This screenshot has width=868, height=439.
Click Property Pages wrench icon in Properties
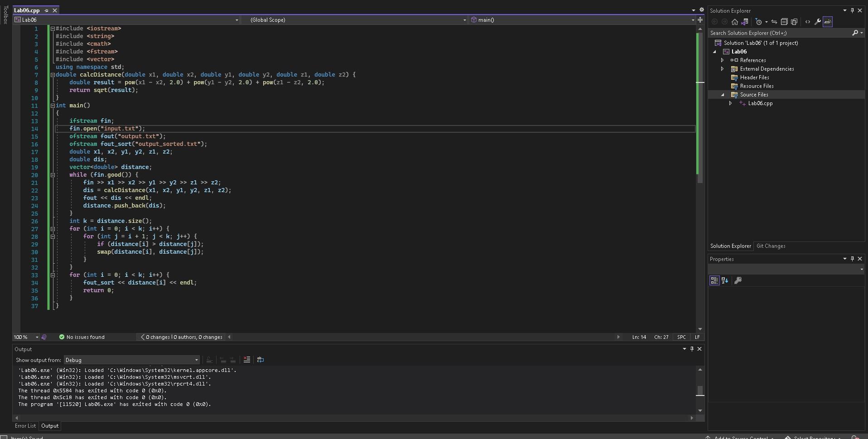point(738,280)
